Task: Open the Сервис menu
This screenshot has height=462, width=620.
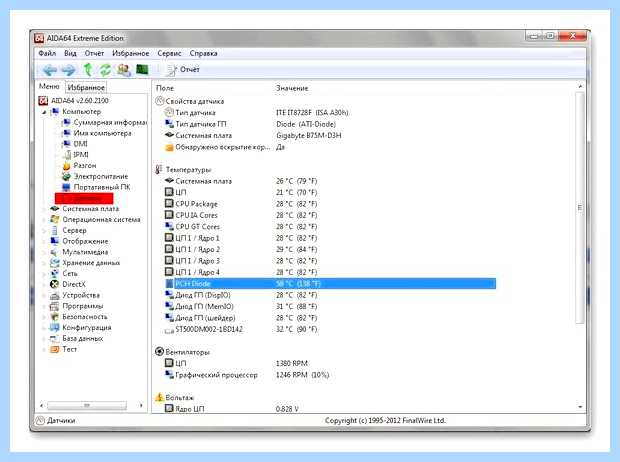Action: coord(169,53)
